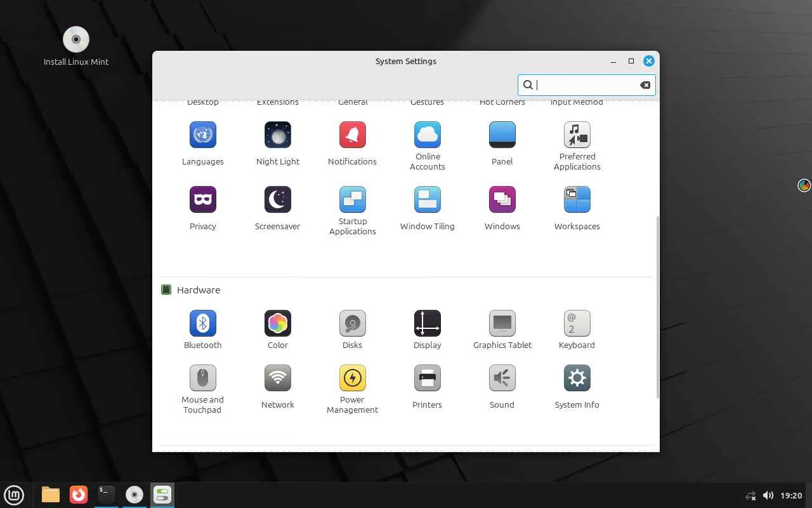Select the Install Linux Mint desktop icon
The height and width of the screenshot is (508, 812).
76,46
